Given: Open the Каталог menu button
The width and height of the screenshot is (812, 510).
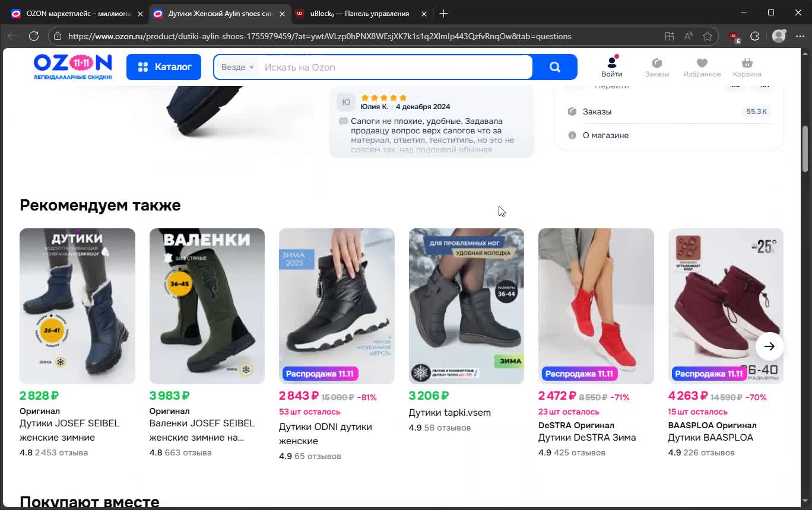Looking at the screenshot, I should click(x=164, y=67).
